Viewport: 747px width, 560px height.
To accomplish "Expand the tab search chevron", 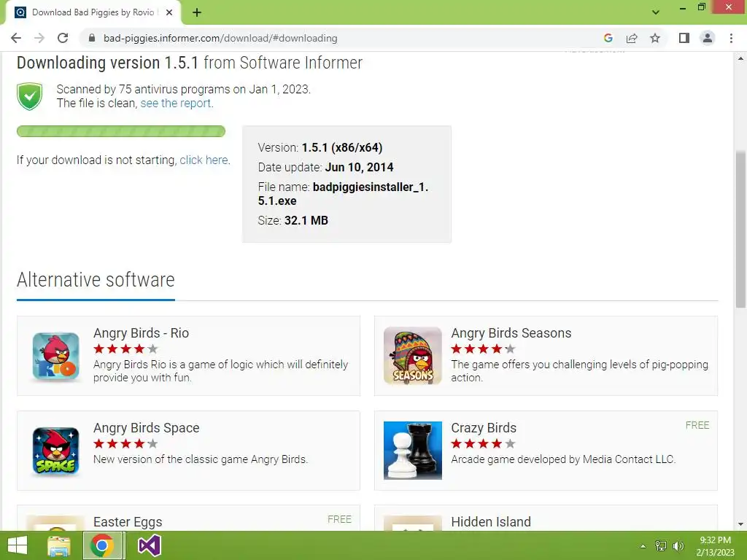I will click(x=656, y=12).
